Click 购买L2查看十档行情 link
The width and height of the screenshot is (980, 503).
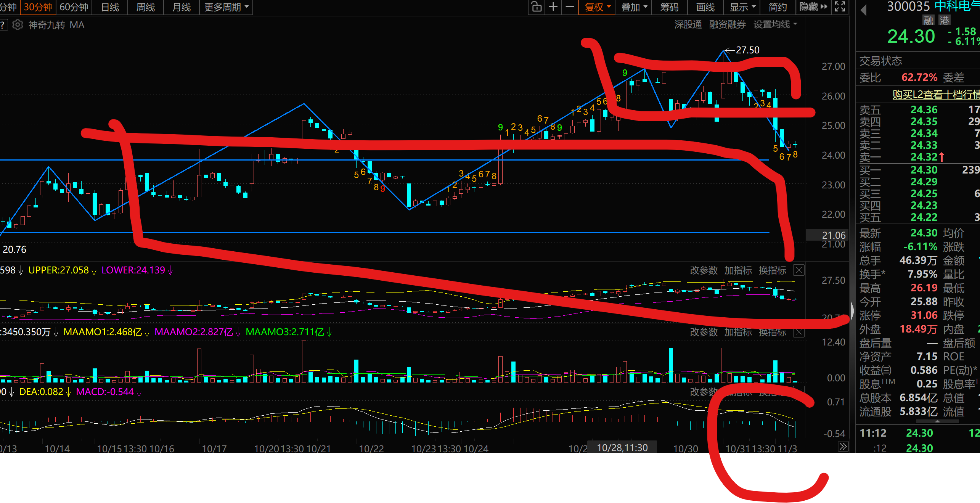pos(935,94)
